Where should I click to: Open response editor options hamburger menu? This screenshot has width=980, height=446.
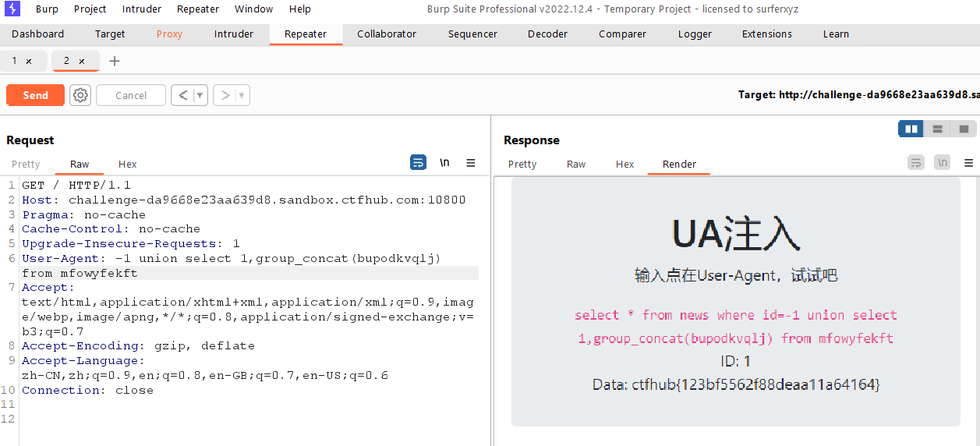pyautogui.click(x=969, y=163)
